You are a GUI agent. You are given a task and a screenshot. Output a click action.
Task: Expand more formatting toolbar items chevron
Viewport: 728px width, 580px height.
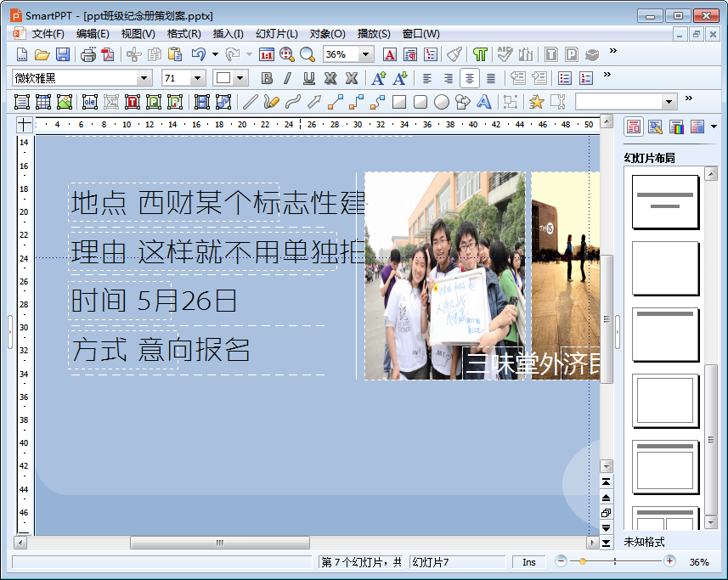(x=607, y=74)
